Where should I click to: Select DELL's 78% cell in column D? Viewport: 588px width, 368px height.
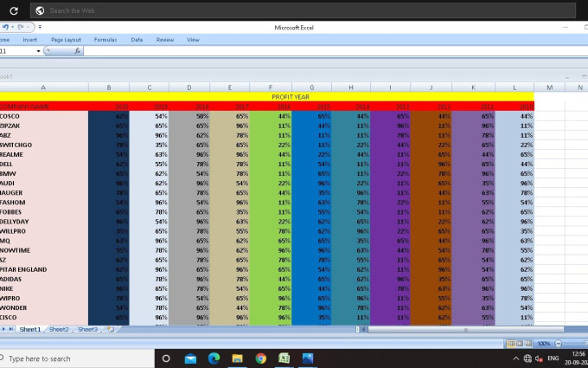[x=189, y=165]
